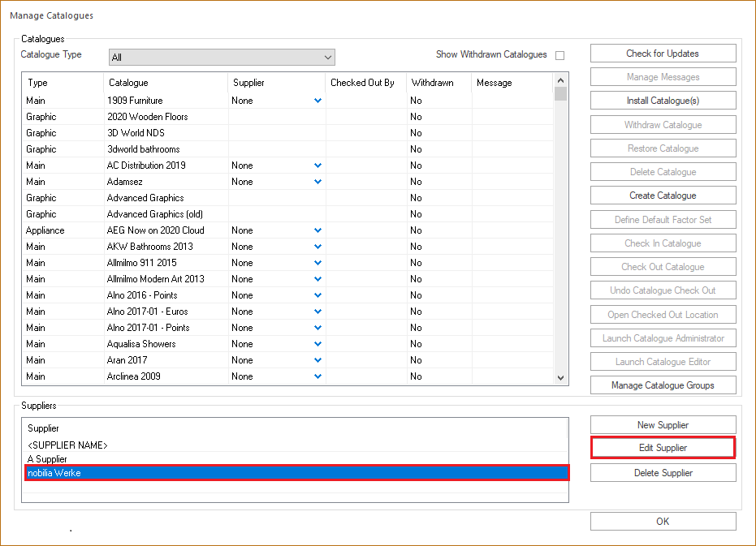Sort by the Catalogue column header
The width and height of the screenshot is (756, 546).
tap(166, 83)
